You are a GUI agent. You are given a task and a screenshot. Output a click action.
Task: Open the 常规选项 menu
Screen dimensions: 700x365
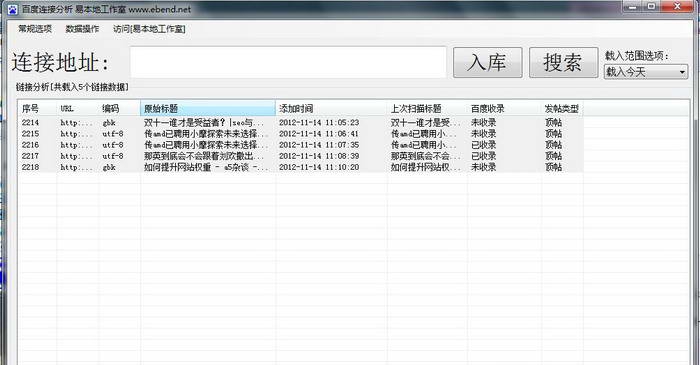pos(35,29)
